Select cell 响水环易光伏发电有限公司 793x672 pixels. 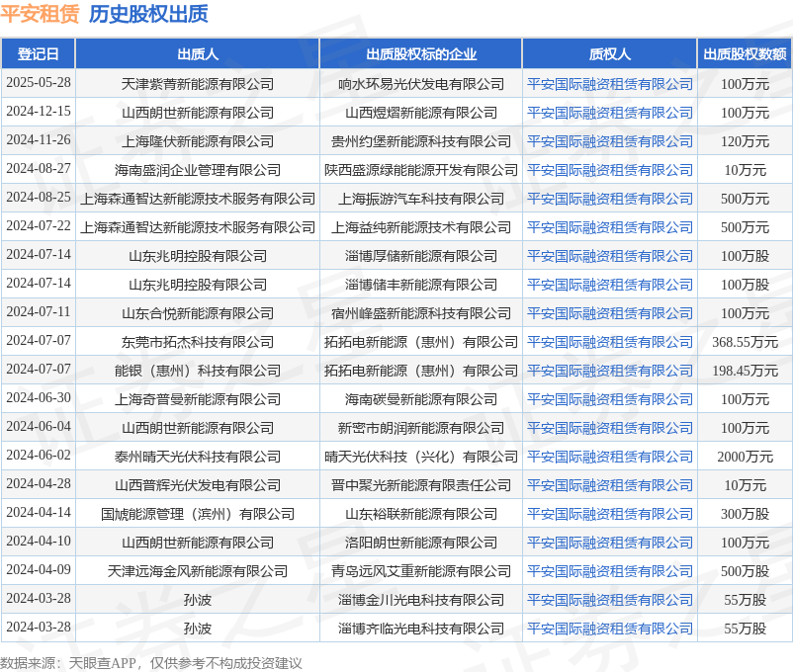421,84
